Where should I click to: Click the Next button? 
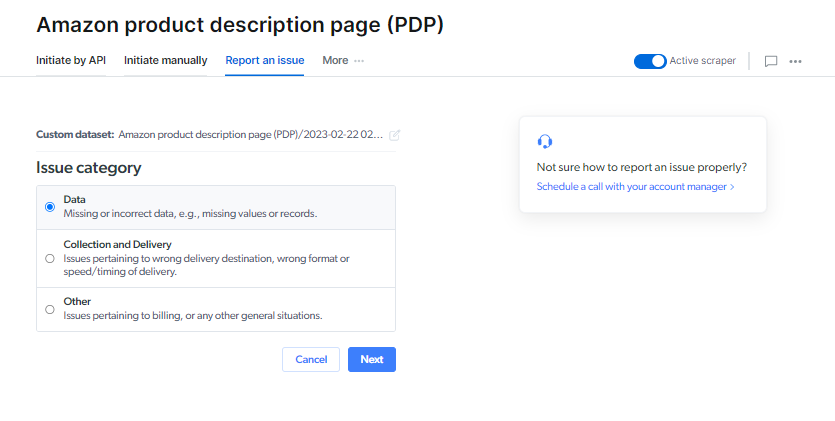[x=372, y=359]
